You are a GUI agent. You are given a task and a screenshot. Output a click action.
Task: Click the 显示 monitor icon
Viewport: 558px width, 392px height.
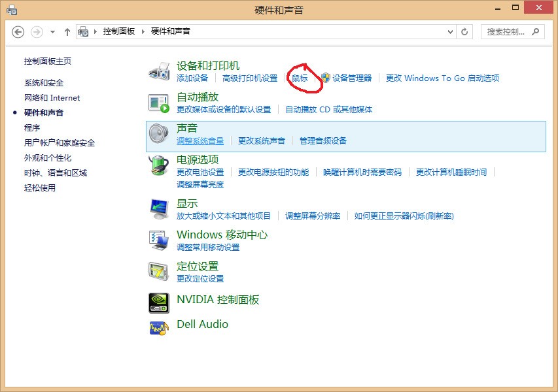tap(158, 209)
